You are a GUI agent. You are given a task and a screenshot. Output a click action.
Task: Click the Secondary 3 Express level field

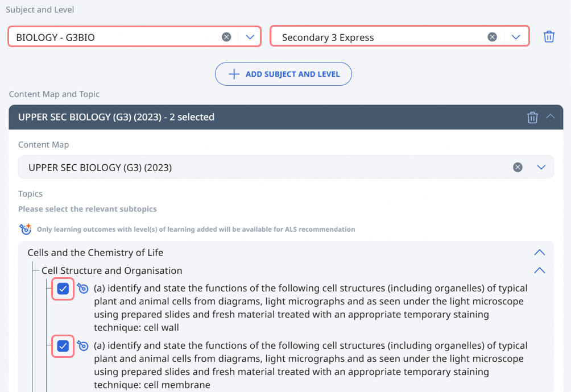coord(399,37)
